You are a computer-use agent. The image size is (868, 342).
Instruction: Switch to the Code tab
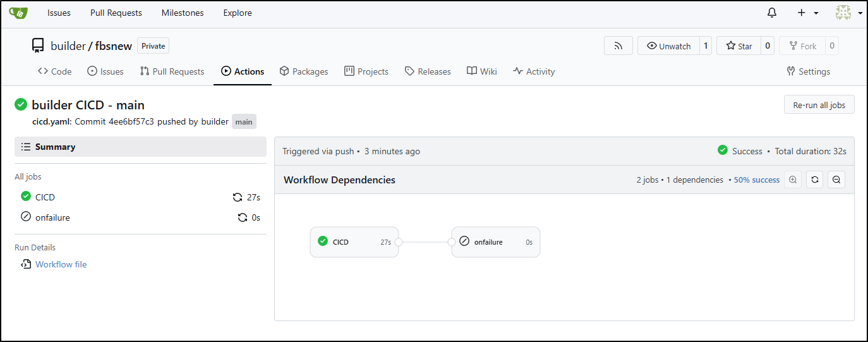(x=55, y=71)
